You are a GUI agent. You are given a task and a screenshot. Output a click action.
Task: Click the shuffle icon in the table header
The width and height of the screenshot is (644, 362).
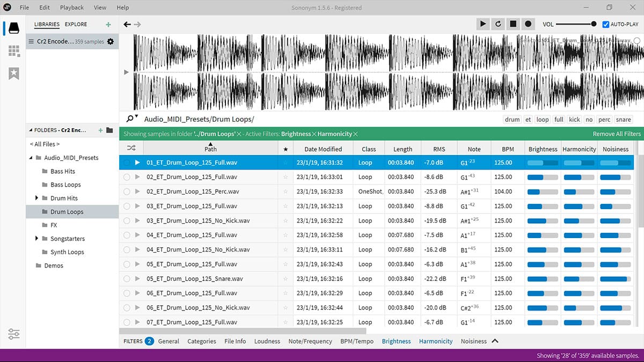pos(131,149)
